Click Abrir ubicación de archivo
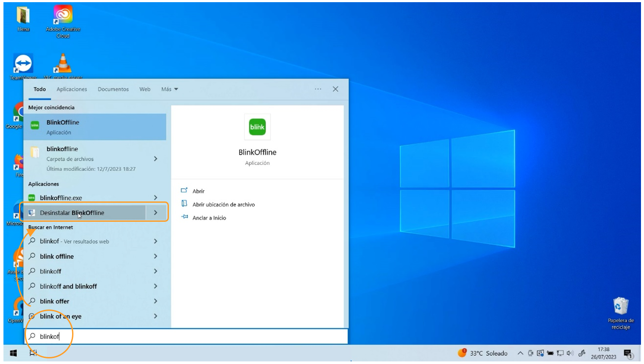Viewport: 644px width, 364px height. pos(223,204)
